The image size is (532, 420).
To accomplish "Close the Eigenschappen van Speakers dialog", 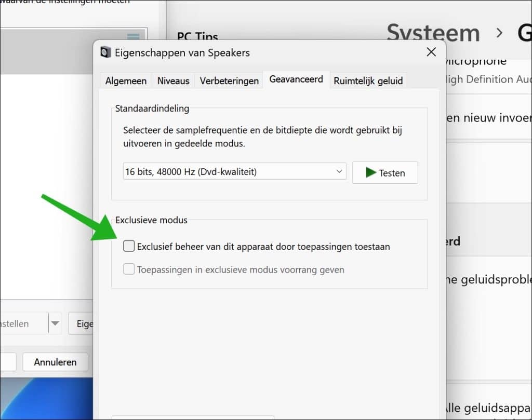I will point(431,52).
